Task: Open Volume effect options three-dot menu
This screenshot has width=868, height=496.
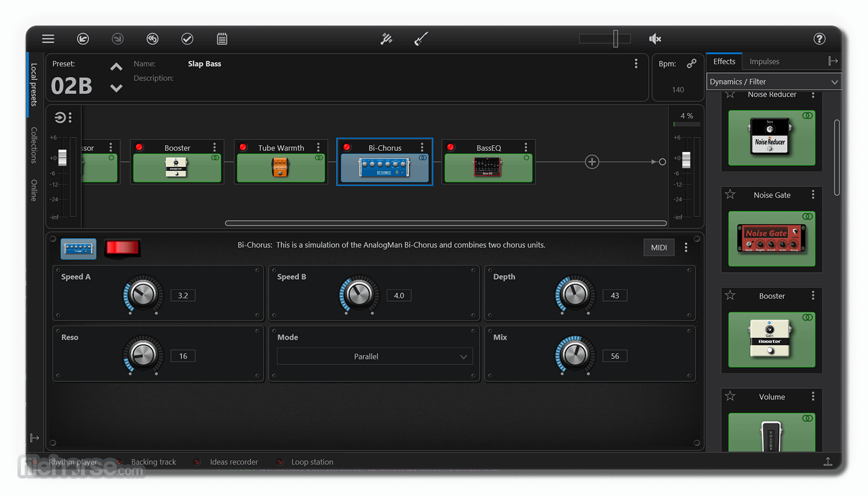Action: tap(813, 396)
